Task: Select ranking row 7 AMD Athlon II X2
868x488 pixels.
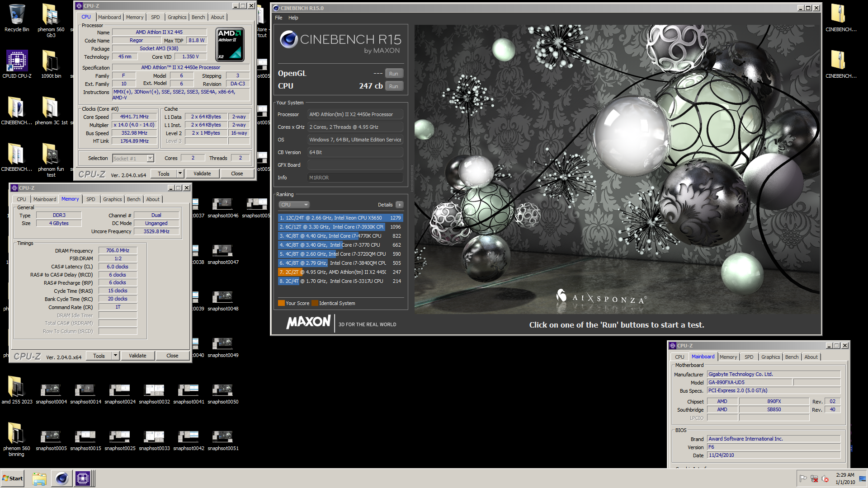Action: point(340,272)
